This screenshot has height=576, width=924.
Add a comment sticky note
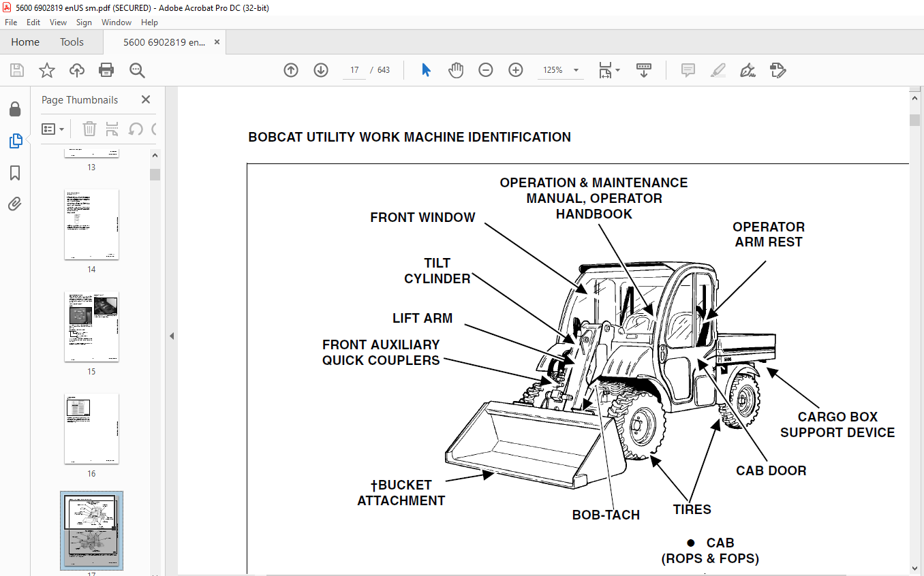(x=688, y=70)
